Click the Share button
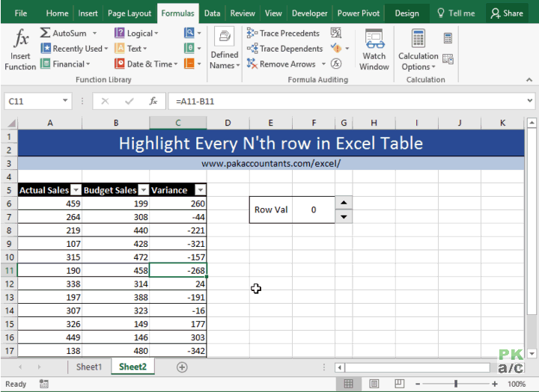Screen dimensions: 539x392 [507, 13]
